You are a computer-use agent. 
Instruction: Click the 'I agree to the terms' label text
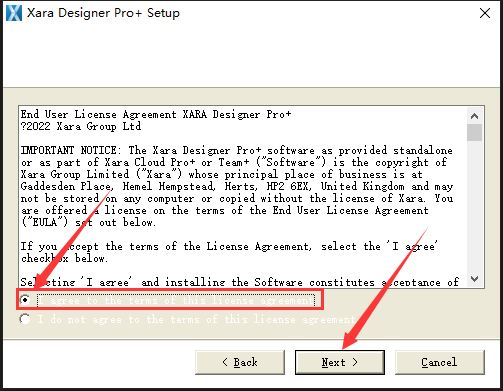click(x=176, y=300)
